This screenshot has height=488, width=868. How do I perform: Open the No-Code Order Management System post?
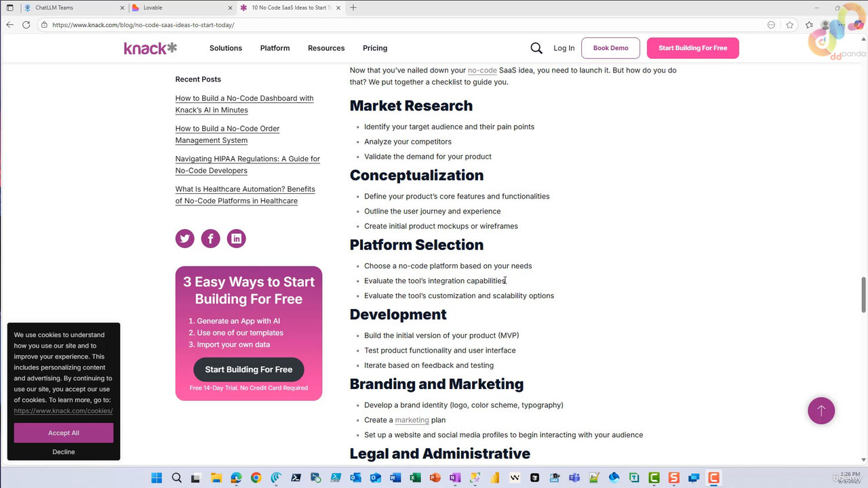[x=227, y=134]
